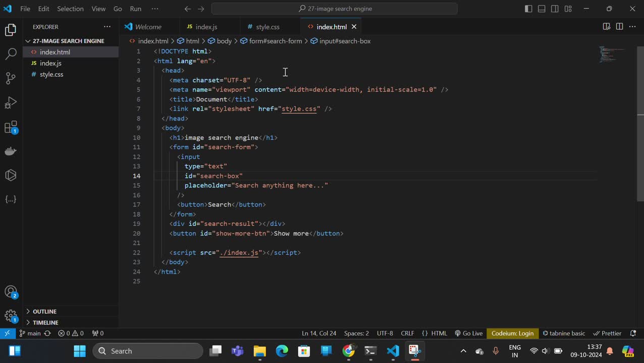Open the index.html breadcrumb dropdown
Screen dimensions: 644x363
point(149,41)
